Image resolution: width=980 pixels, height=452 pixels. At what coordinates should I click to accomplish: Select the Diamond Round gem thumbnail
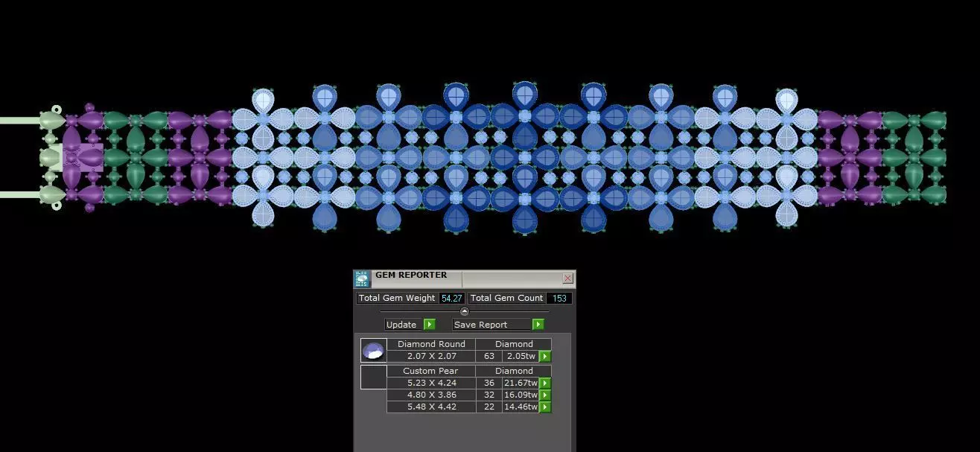click(373, 350)
